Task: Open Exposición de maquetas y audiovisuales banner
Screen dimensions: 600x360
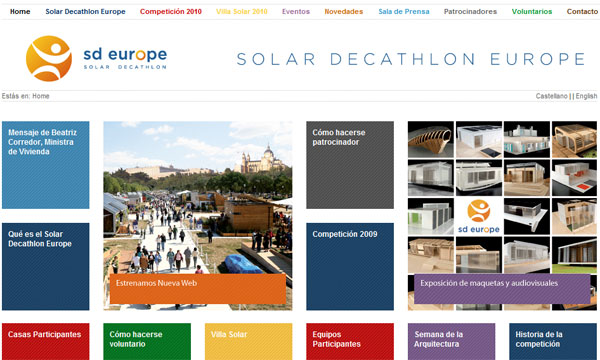Action: (x=502, y=289)
